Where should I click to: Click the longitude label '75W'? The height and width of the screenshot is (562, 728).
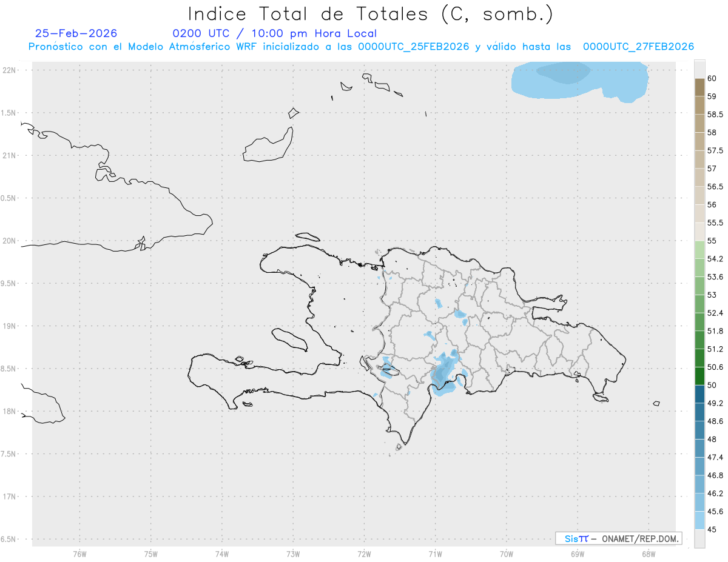tap(151, 554)
